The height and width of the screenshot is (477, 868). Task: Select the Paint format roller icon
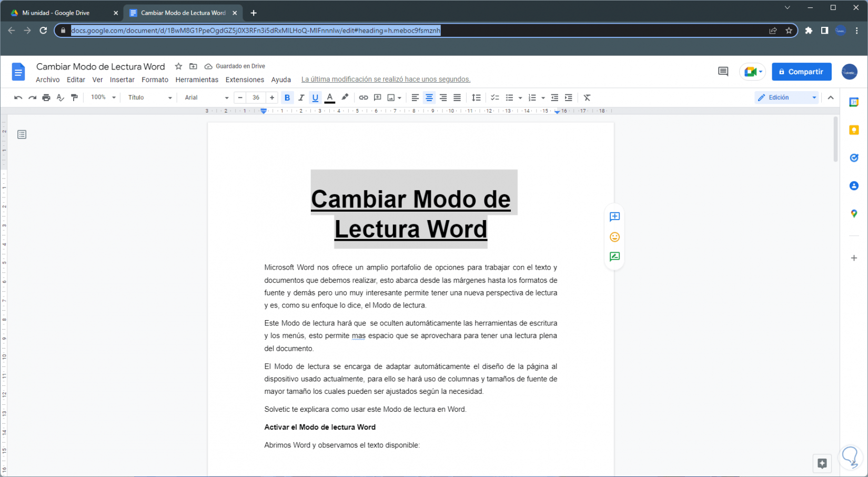pos(74,97)
